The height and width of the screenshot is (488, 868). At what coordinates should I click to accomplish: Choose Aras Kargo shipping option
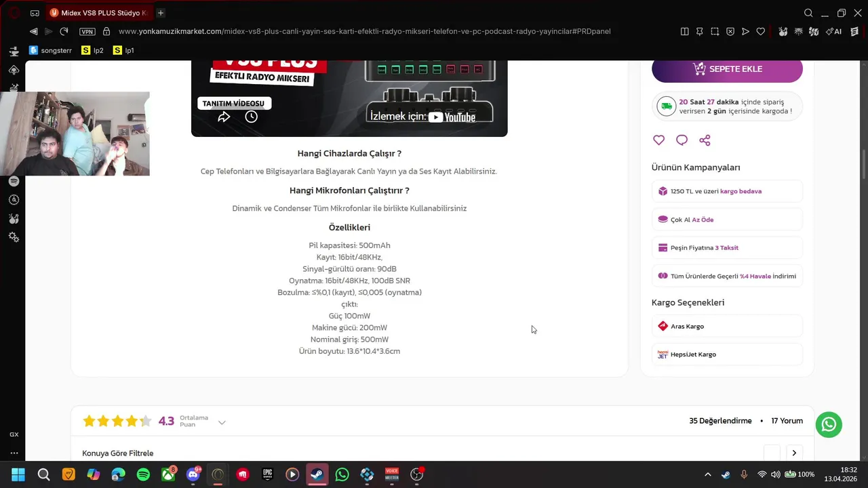[727, 326]
